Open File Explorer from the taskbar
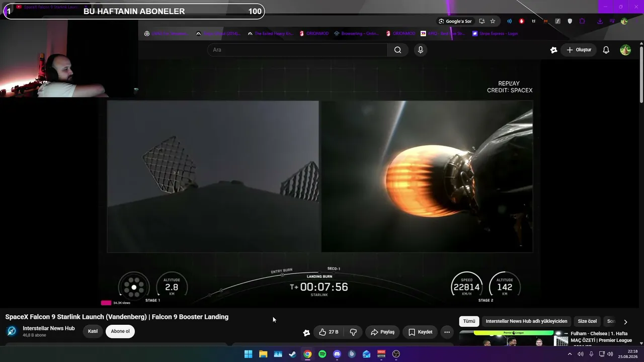Image resolution: width=644 pixels, height=362 pixels. coord(263,354)
